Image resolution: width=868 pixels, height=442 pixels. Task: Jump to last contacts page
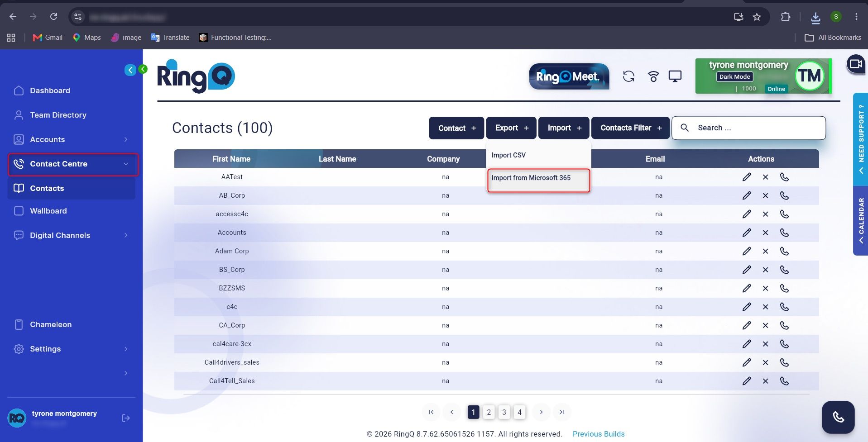[562, 412]
